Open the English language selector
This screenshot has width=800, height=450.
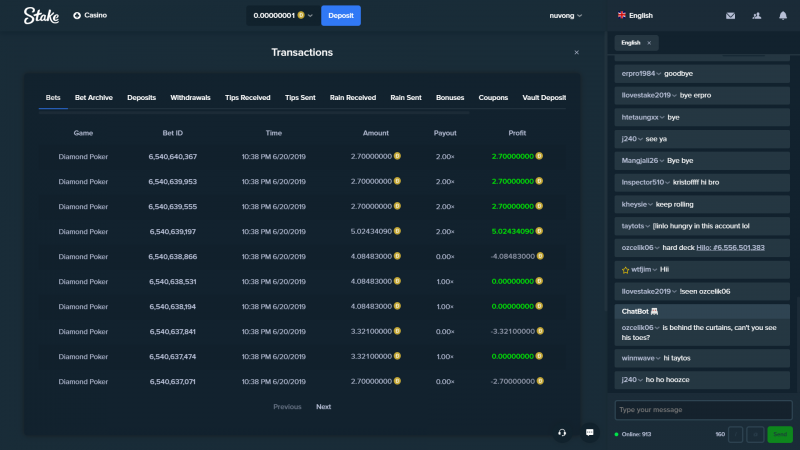coord(635,16)
